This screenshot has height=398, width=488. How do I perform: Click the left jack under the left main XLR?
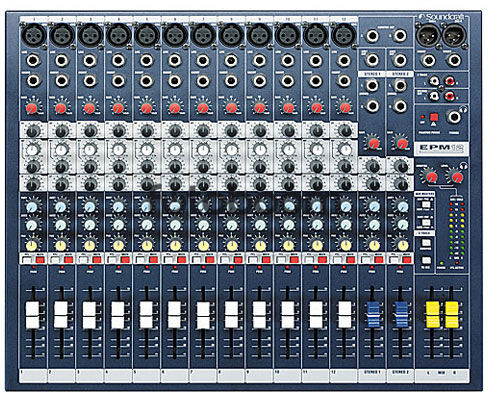(x=428, y=60)
